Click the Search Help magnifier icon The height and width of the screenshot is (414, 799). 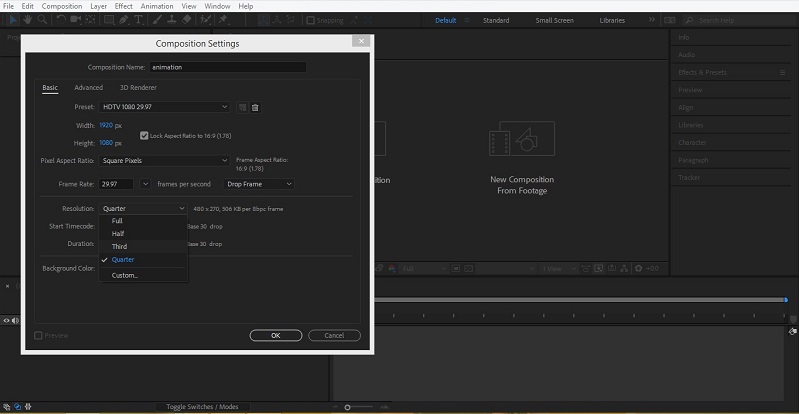click(x=689, y=20)
